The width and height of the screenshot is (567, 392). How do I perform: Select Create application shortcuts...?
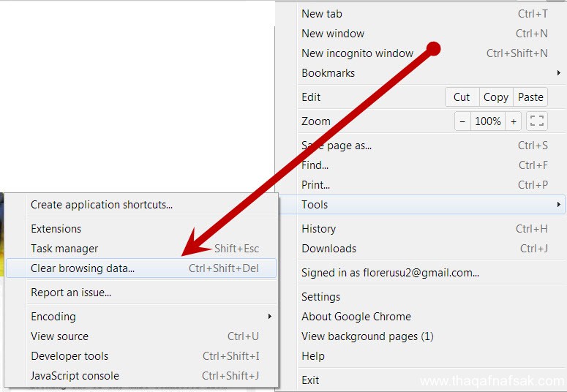(x=141, y=205)
